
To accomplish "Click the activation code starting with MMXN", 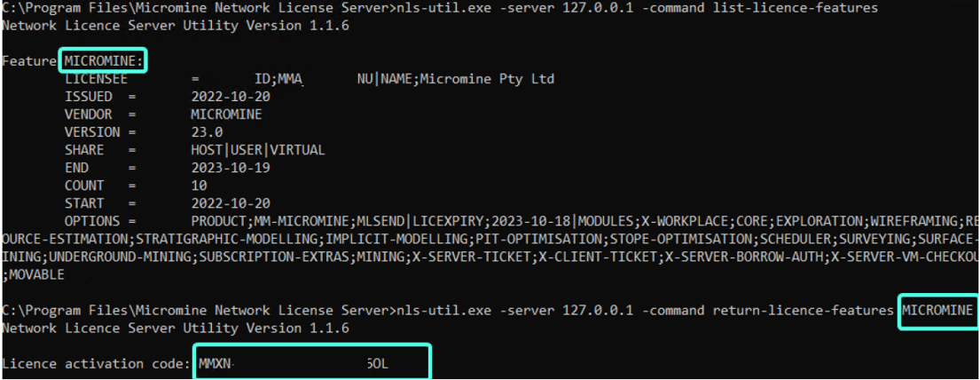I will tap(294, 364).
